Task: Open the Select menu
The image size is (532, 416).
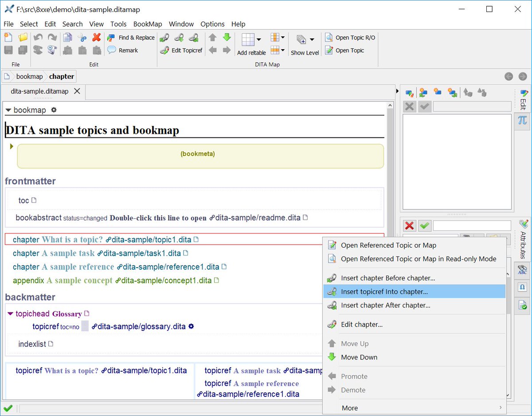Action: [x=29, y=24]
